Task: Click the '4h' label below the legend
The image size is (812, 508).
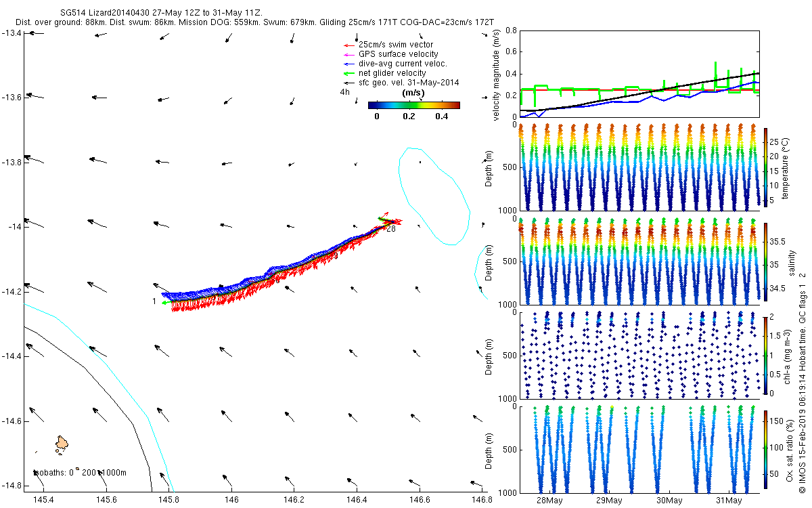Action: pos(344,91)
